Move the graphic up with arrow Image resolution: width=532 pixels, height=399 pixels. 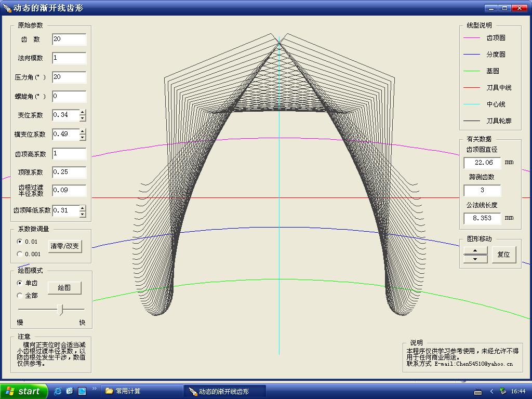click(475, 251)
